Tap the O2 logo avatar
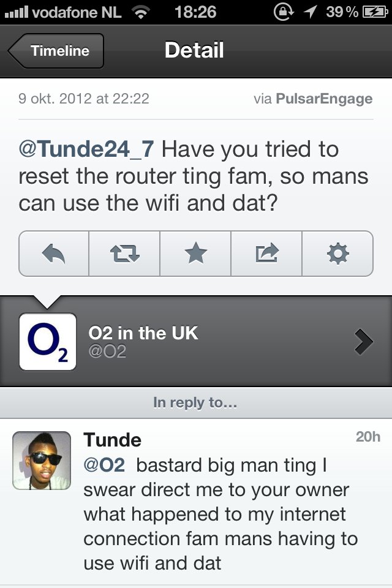 point(48,342)
